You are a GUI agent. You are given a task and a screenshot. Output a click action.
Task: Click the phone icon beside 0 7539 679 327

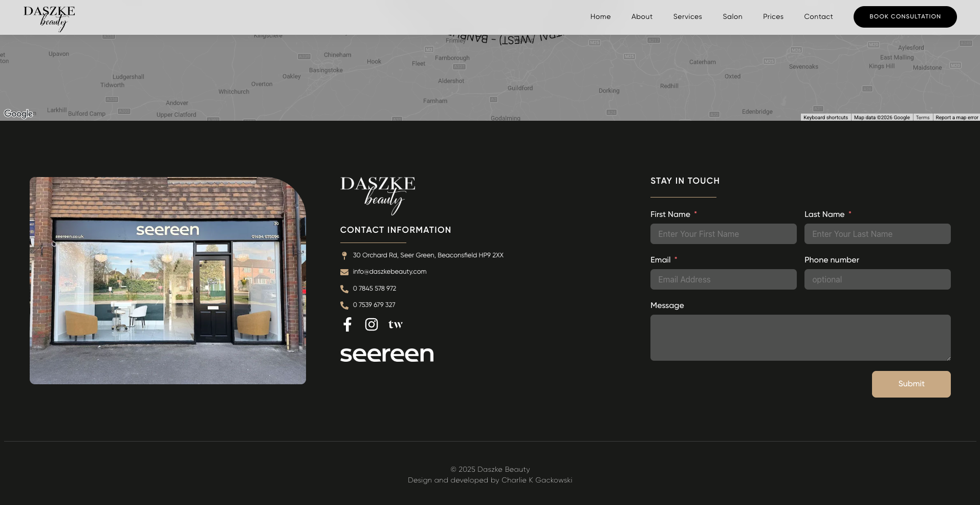pyautogui.click(x=344, y=305)
